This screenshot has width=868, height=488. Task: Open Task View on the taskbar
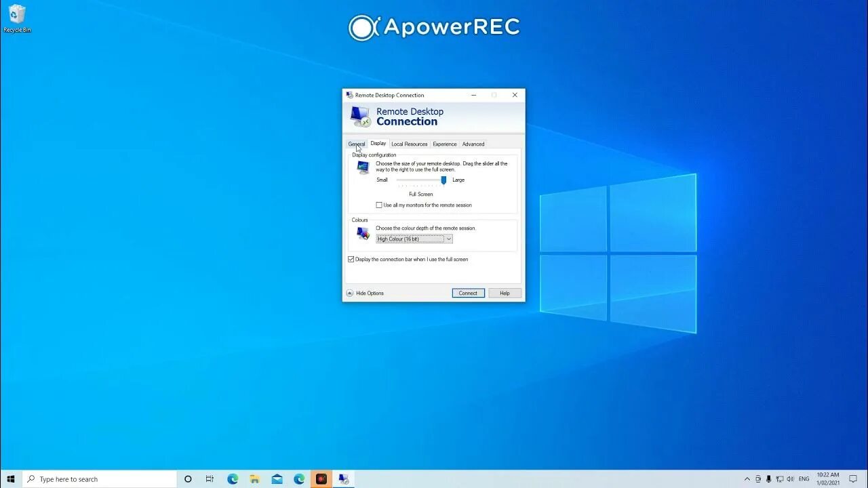coord(210,479)
